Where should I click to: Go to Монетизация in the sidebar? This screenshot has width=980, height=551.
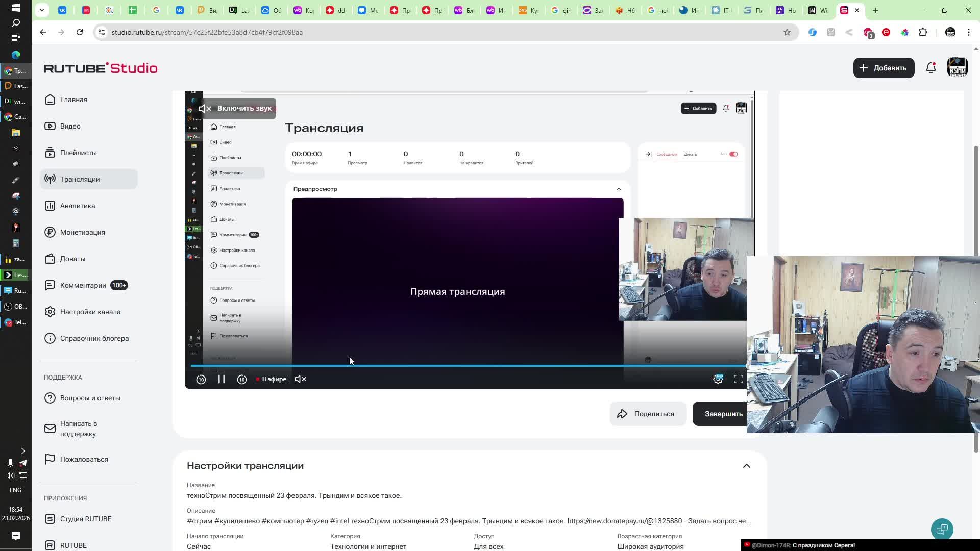(82, 232)
